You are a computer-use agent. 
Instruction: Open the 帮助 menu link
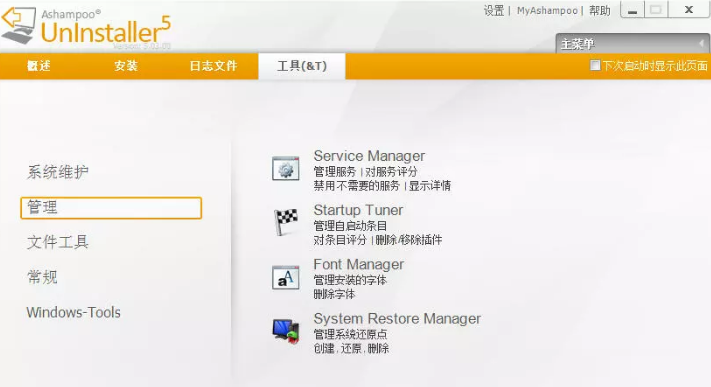coord(599,10)
